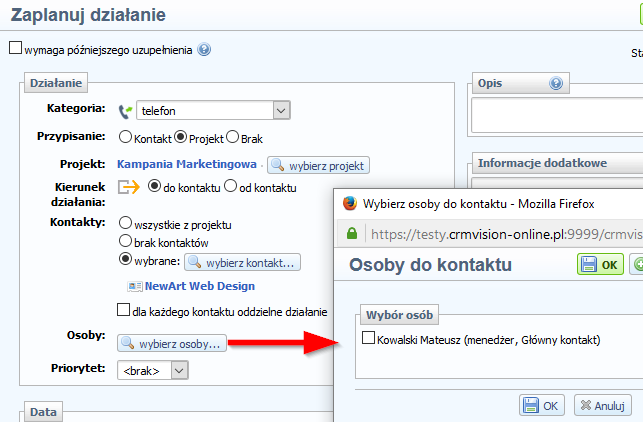Check 'dla każdego kontaktu oddzielne działanie'
This screenshot has height=422, width=643.
tap(124, 311)
